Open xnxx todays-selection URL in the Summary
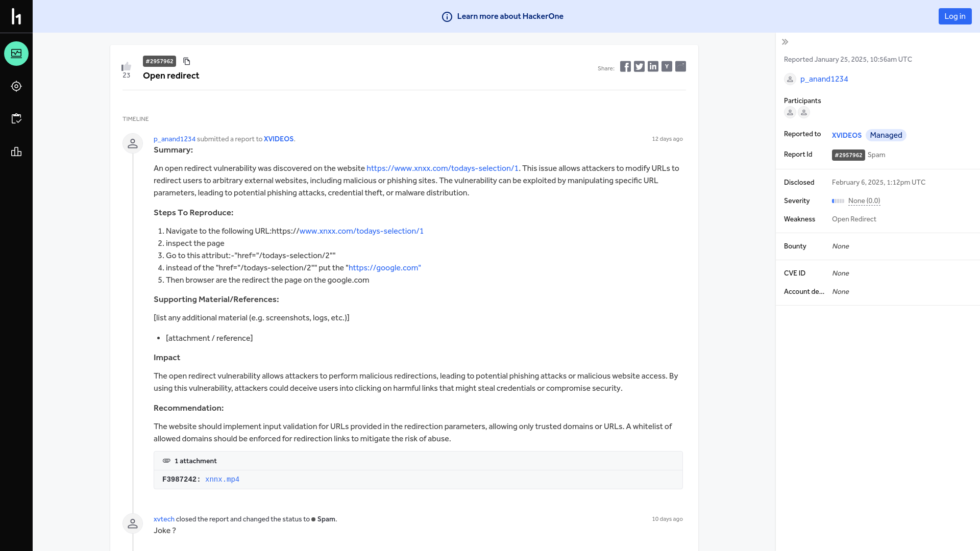Screen dimensions: 980x551 tap(443, 168)
